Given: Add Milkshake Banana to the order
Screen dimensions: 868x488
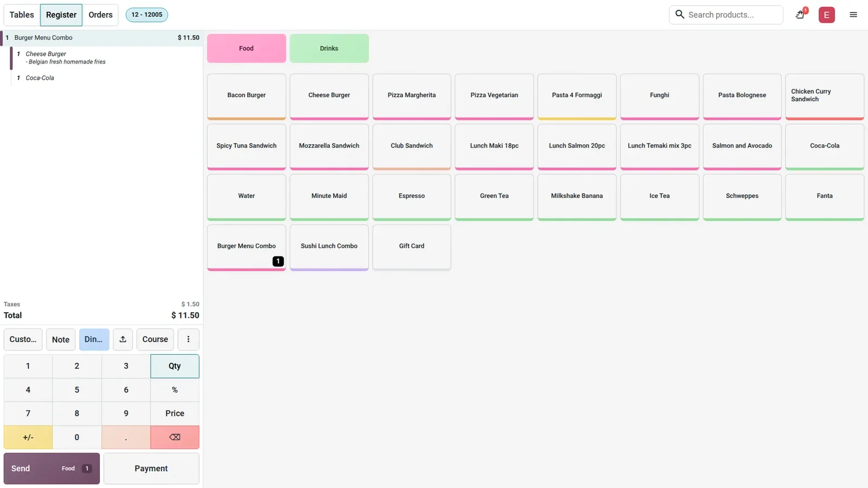Looking at the screenshot, I should tap(577, 197).
